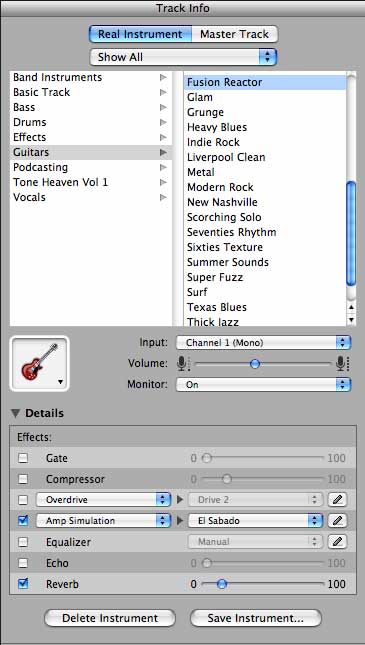Select Tone Heaven Vol 1 category
365x645 pixels.
[x=91, y=182]
